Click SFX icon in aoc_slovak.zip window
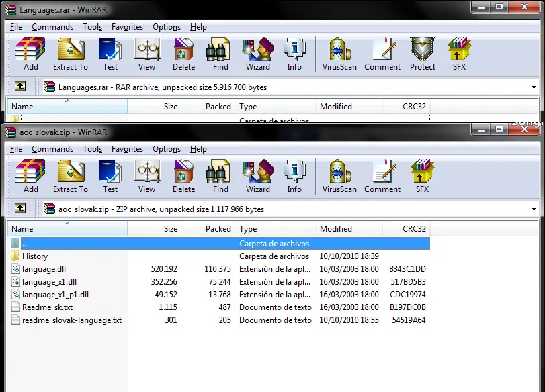 coord(422,176)
